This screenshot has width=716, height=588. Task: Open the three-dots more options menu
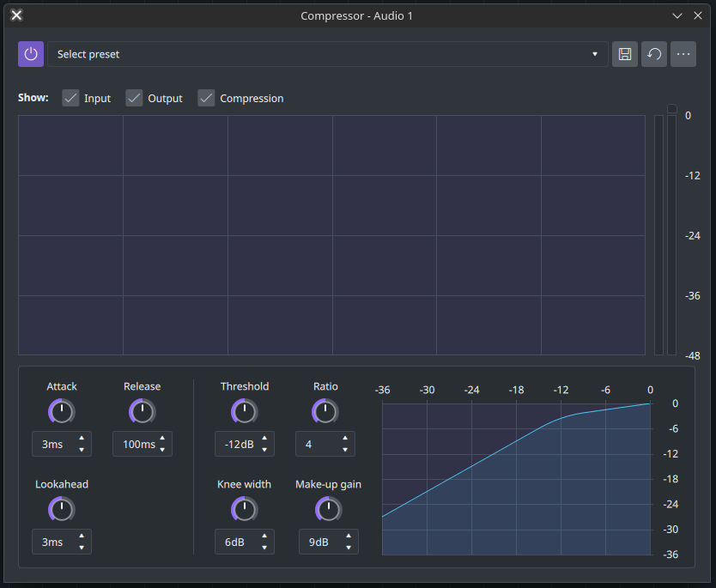click(x=683, y=54)
